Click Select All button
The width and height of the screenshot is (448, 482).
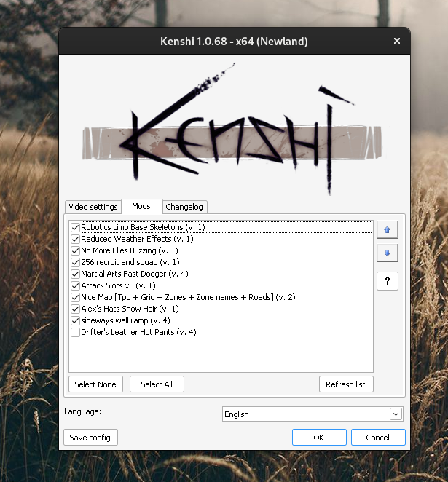click(157, 384)
